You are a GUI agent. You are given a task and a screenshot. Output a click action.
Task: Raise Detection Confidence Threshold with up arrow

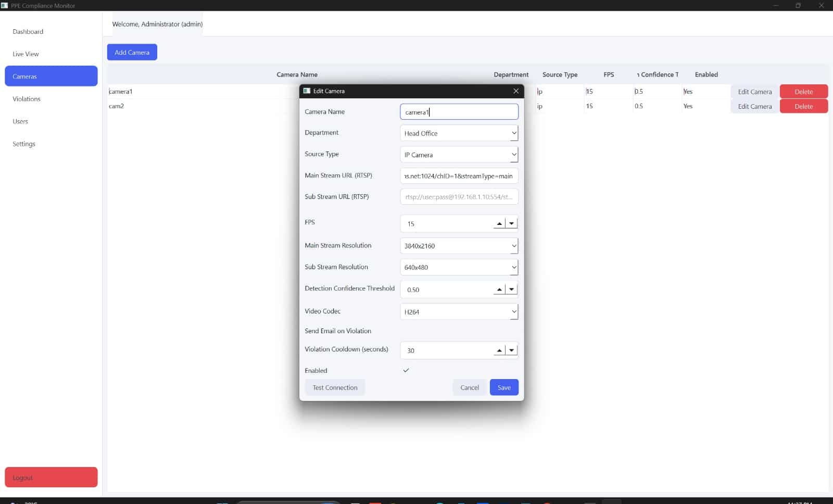click(x=499, y=289)
